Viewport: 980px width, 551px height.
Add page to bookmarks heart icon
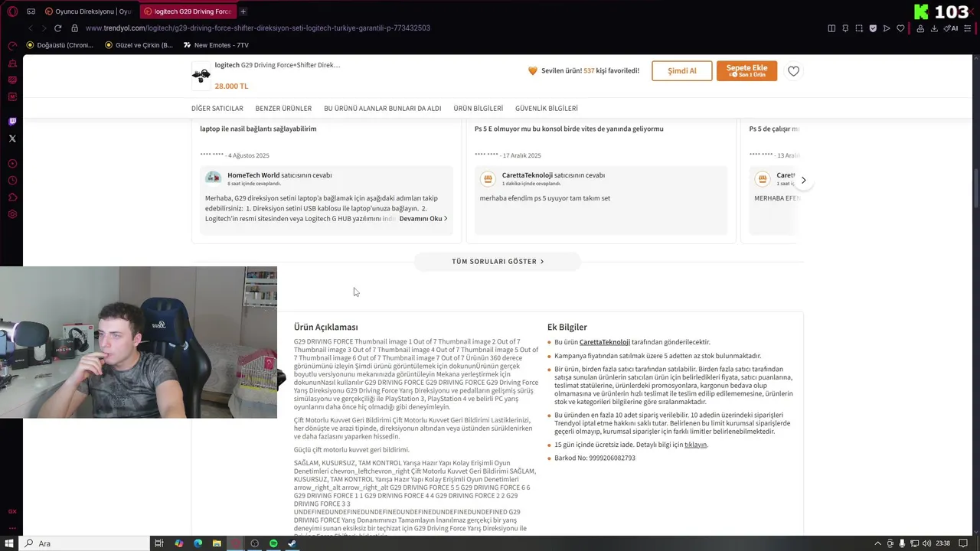(900, 28)
